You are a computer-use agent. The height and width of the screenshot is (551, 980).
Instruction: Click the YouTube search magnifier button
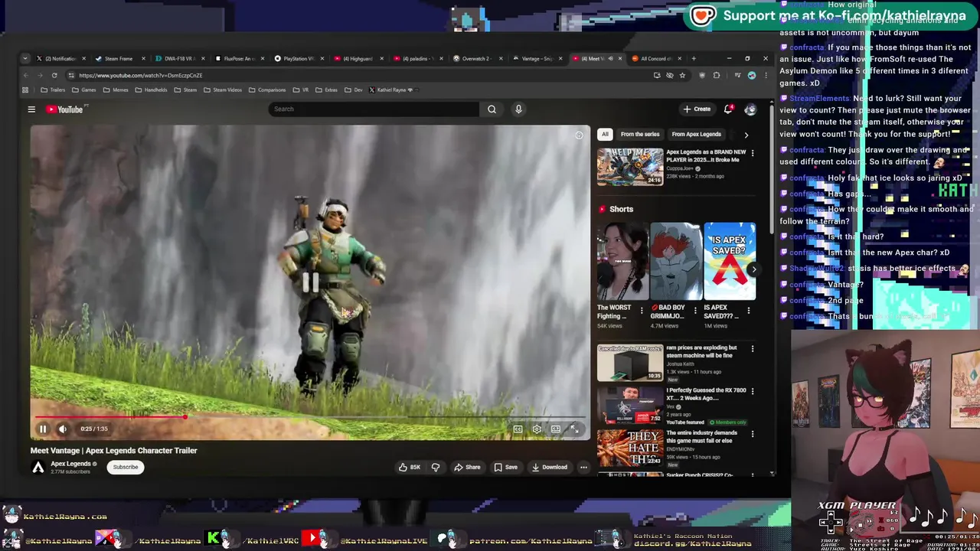click(492, 109)
